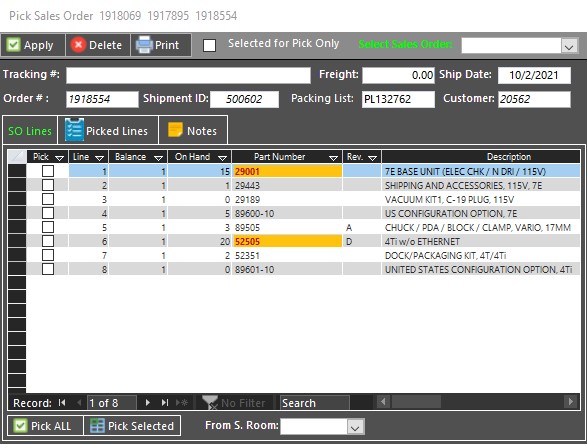Click horizontal scrollbar right arrow
Image resolution: width=587 pixels, height=444 pixels.
tap(571, 402)
